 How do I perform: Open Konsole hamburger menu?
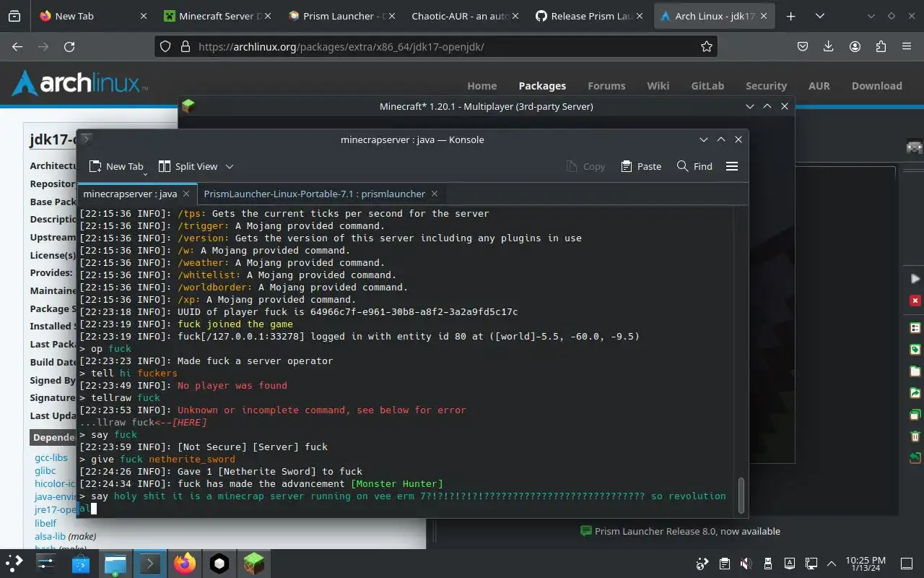point(732,166)
